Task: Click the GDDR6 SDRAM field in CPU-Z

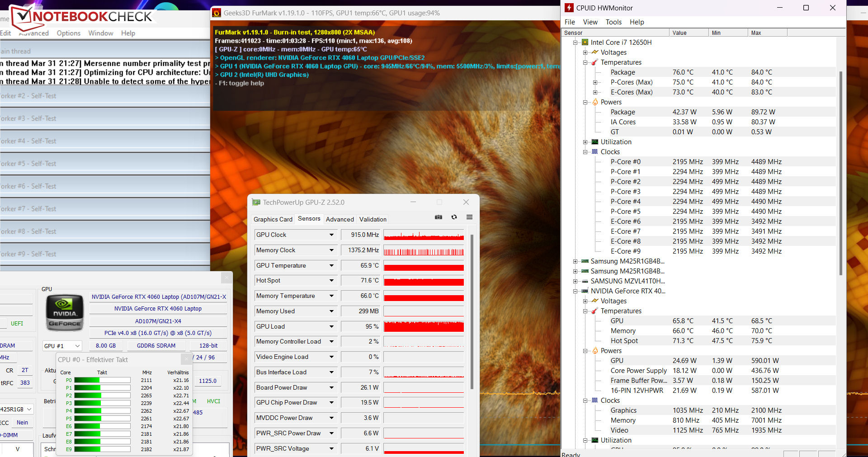Action: pos(156,346)
